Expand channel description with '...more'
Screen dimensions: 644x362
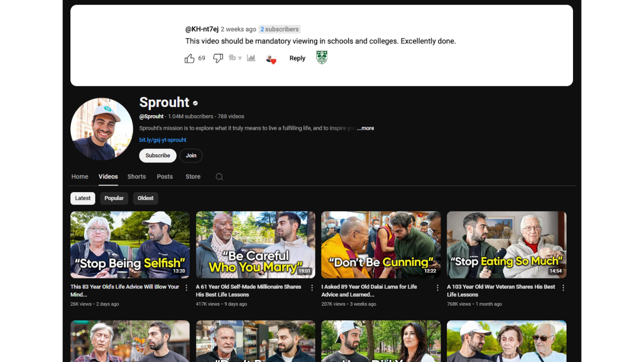tap(365, 128)
